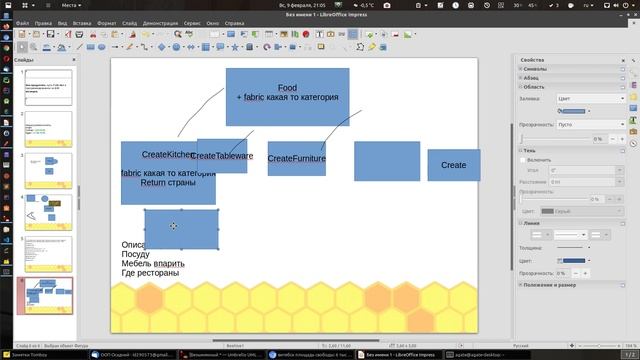Click the line color swatch

click(571, 260)
